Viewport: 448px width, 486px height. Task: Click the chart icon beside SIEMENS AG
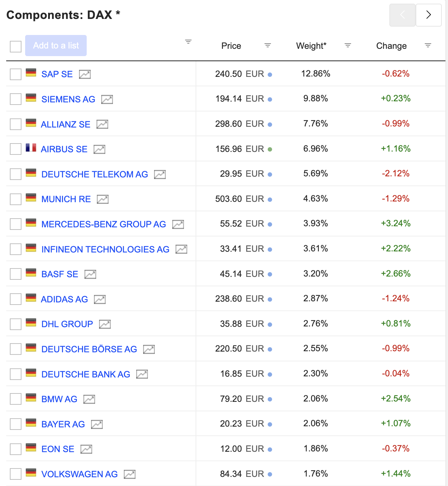[x=107, y=99]
